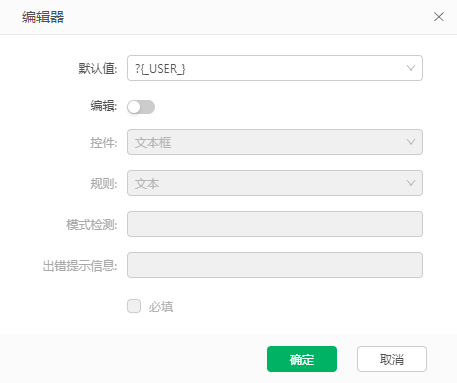
Task: Click the 必填 label text
Action: pos(161,307)
